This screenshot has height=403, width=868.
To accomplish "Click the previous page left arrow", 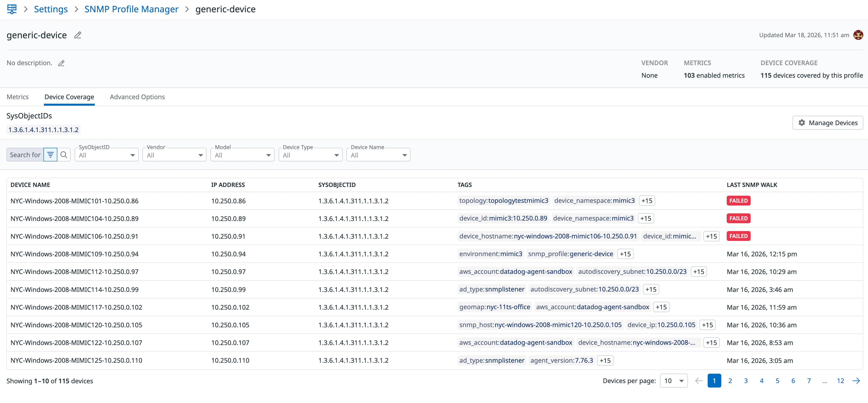I will (698, 381).
